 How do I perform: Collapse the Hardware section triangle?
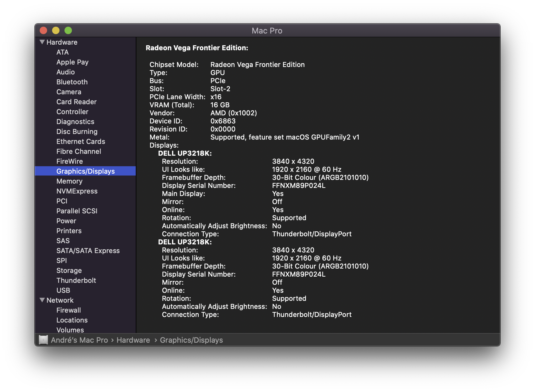click(42, 42)
